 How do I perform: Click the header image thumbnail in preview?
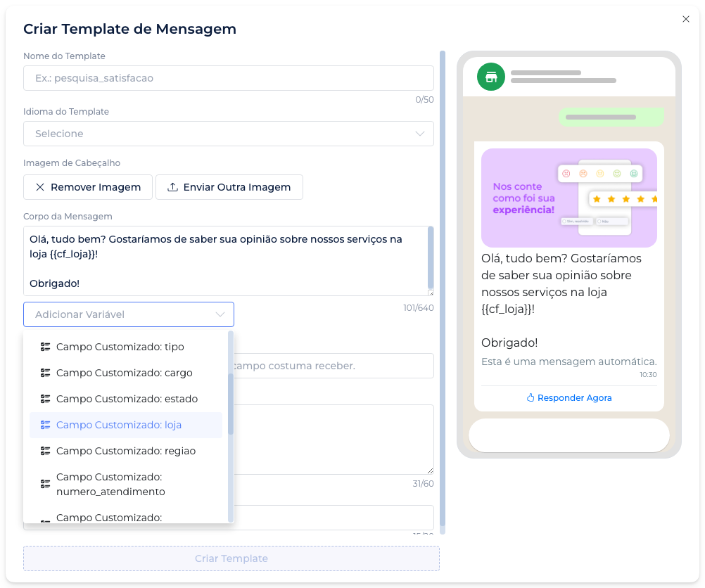pyautogui.click(x=569, y=198)
